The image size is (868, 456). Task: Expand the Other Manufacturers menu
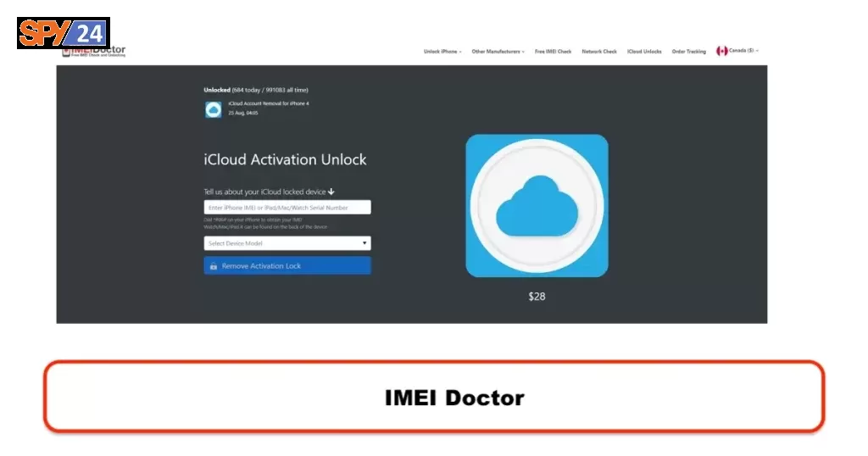point(498,52)
